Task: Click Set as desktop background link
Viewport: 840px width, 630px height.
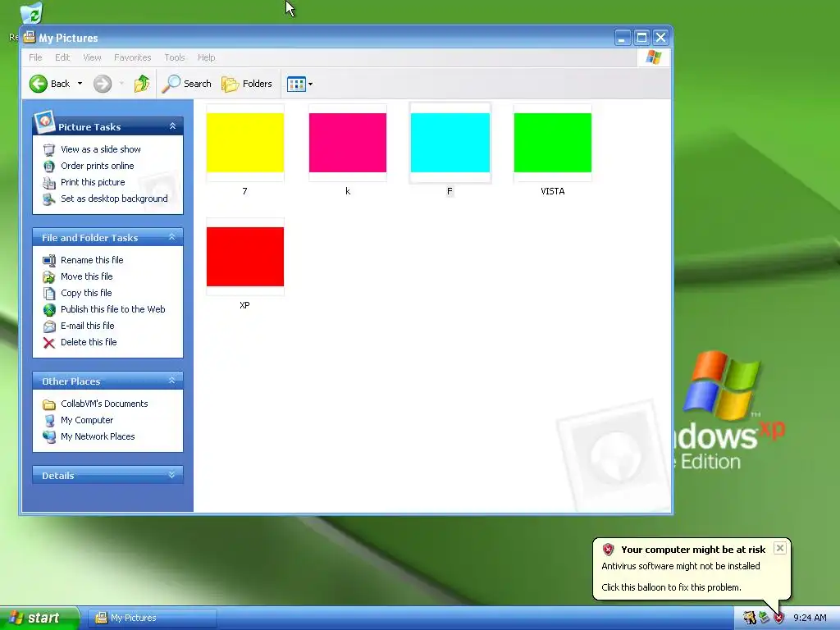Action: click(114, 199)
